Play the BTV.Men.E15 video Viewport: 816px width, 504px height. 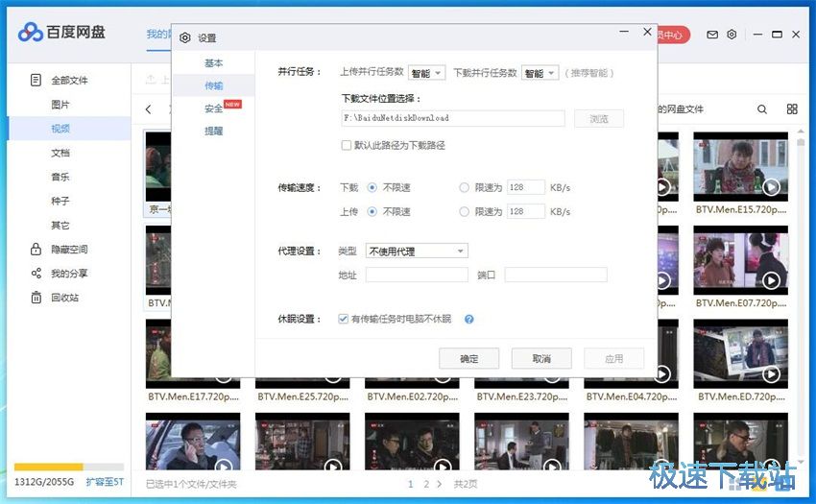[x=771, y=187]
